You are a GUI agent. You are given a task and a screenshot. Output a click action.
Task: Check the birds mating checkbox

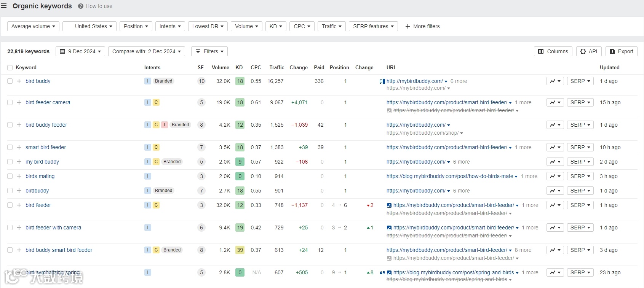10,176
